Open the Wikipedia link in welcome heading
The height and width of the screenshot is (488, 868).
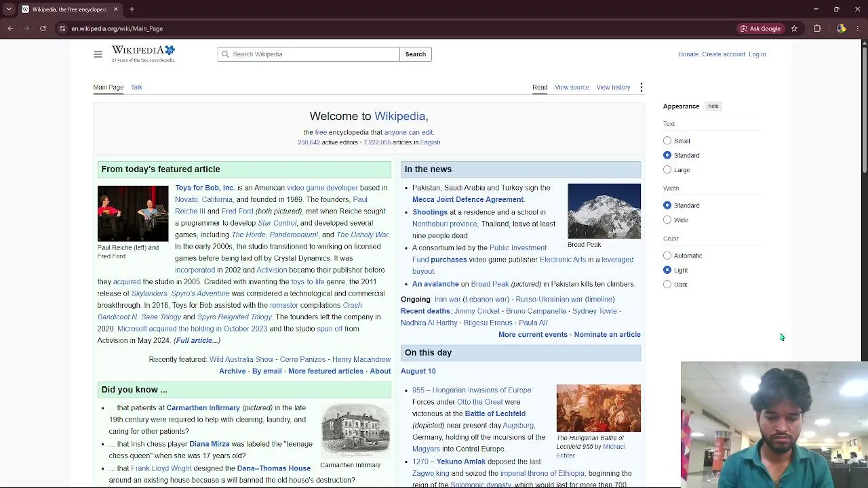coord(400,117)
